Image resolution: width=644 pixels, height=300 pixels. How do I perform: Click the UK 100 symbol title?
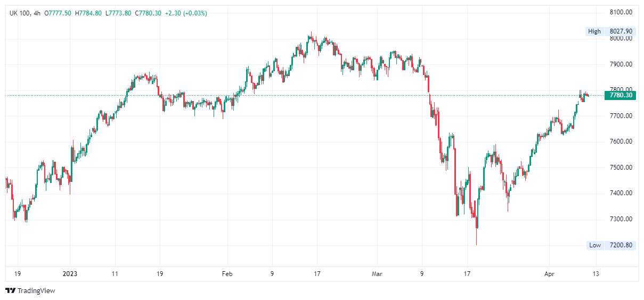tap(20, 13)
